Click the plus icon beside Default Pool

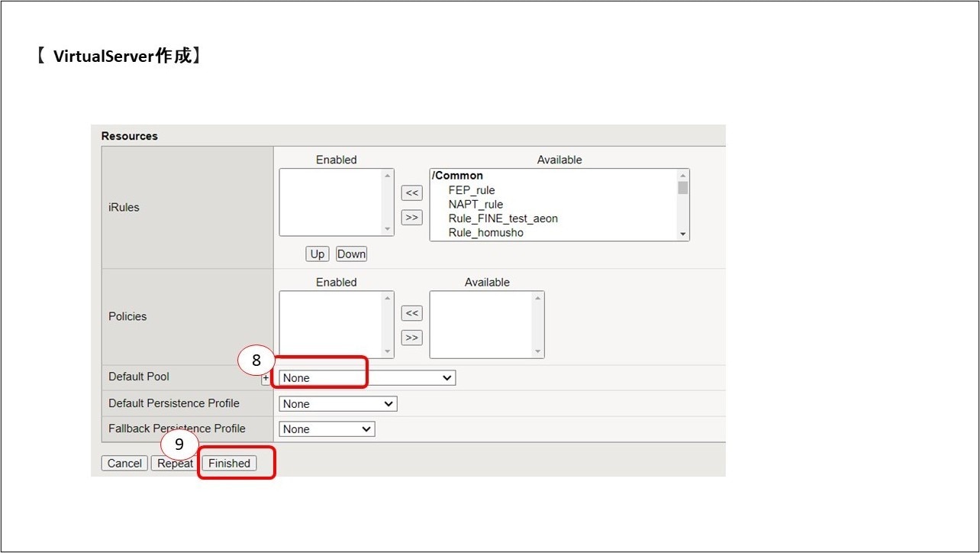266,378
